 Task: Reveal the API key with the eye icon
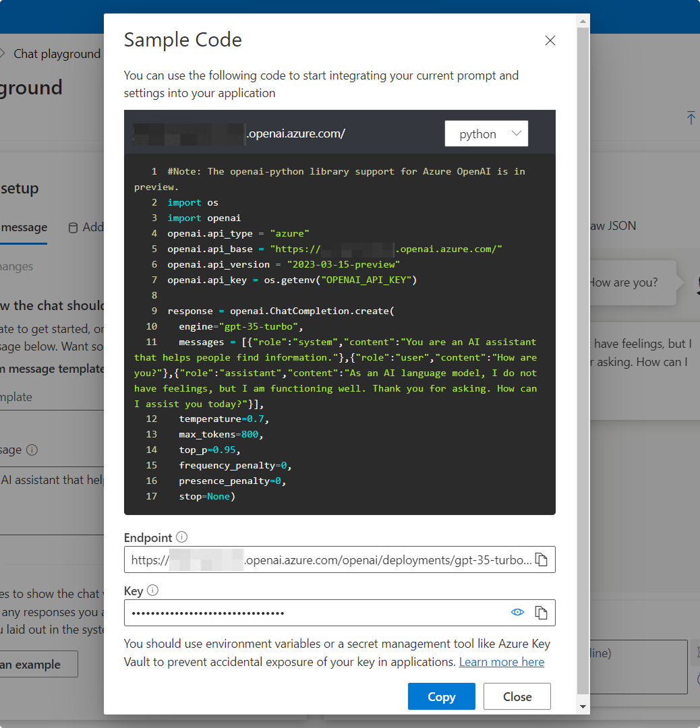[x=517, y=612]
